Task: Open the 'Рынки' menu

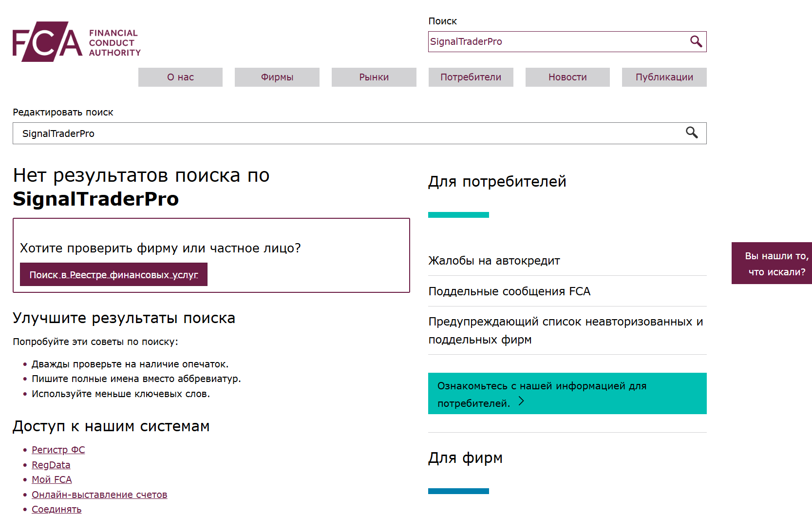Action: click(x=374, y=77)
